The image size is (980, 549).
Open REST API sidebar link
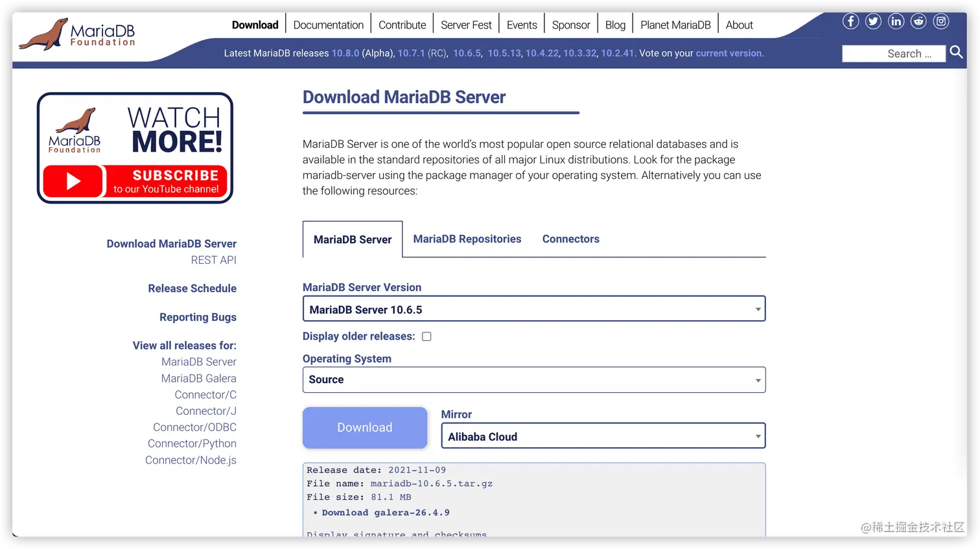(x=214, y=260)
